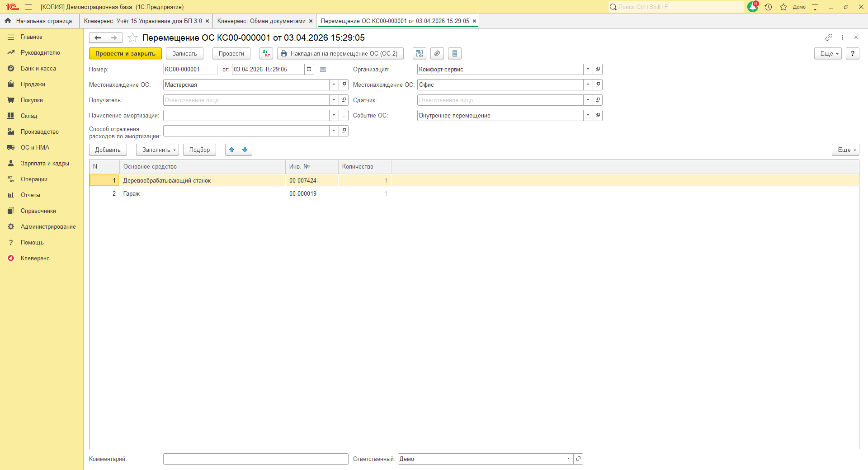Click the Комментарий input field
868x470 pixels.
tap(255, 459)
